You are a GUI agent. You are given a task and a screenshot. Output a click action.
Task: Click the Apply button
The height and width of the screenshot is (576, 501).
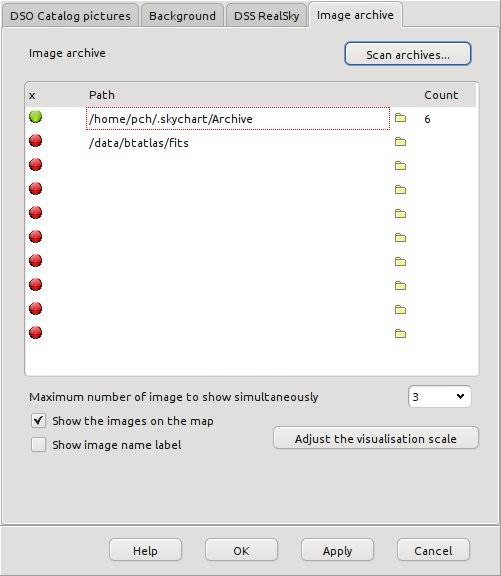click(337, 550)
